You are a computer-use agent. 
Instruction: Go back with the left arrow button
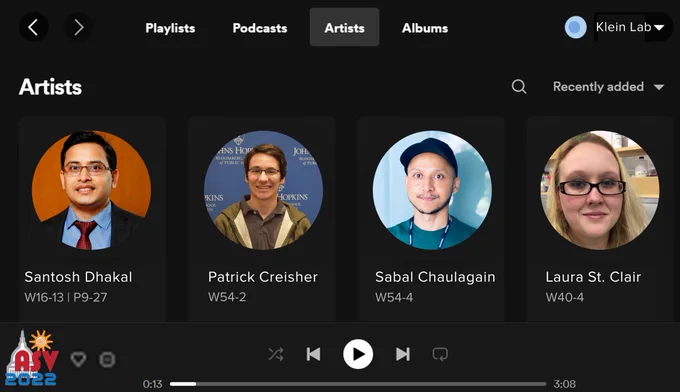pyautogui.click(x=33, y=27)
